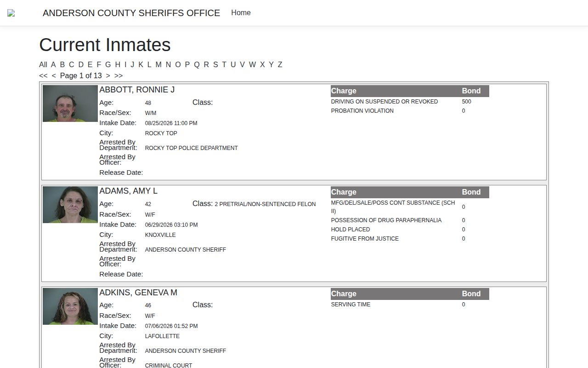Filter inmates by letter J

(132, 64)
